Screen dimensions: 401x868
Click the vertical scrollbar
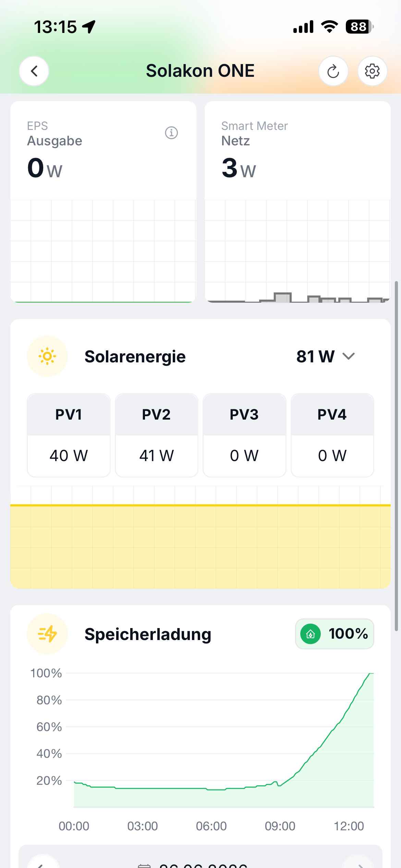[x=397, y=456]
